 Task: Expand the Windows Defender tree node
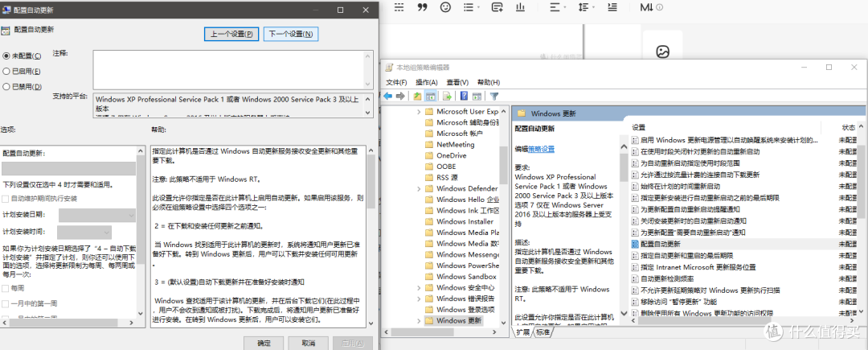419,188
